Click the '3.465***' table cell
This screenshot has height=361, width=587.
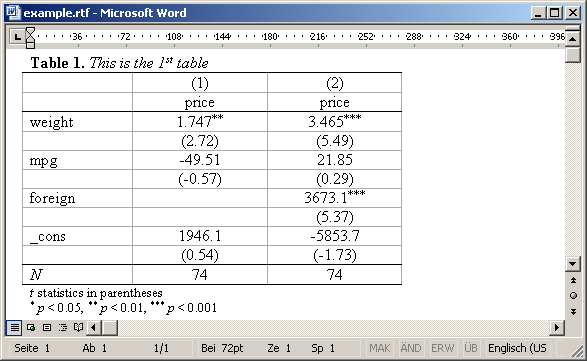click(335, 122)
